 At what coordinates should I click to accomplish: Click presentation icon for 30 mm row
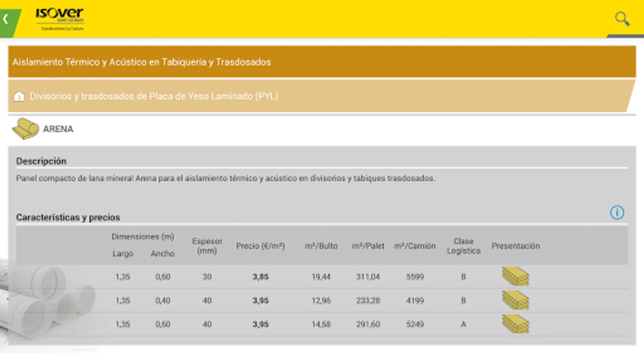coord(516,277)
